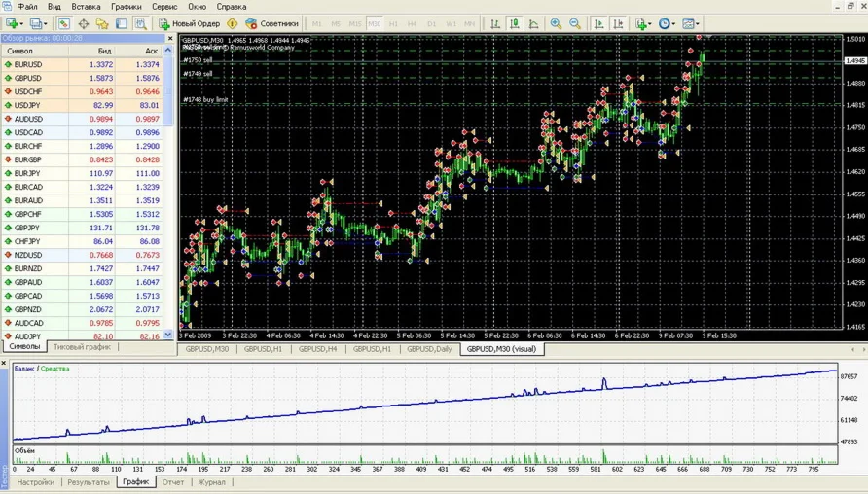Toggle the Market Watch panel icon

(x=63, y=23)
